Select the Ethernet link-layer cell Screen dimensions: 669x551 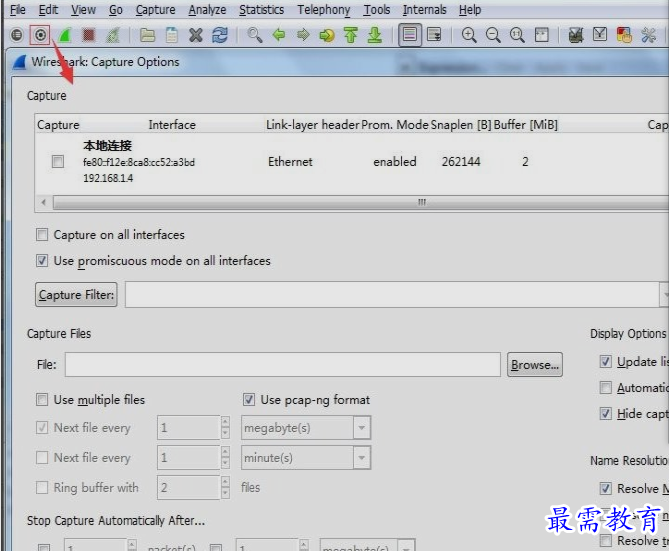[290, 161]
